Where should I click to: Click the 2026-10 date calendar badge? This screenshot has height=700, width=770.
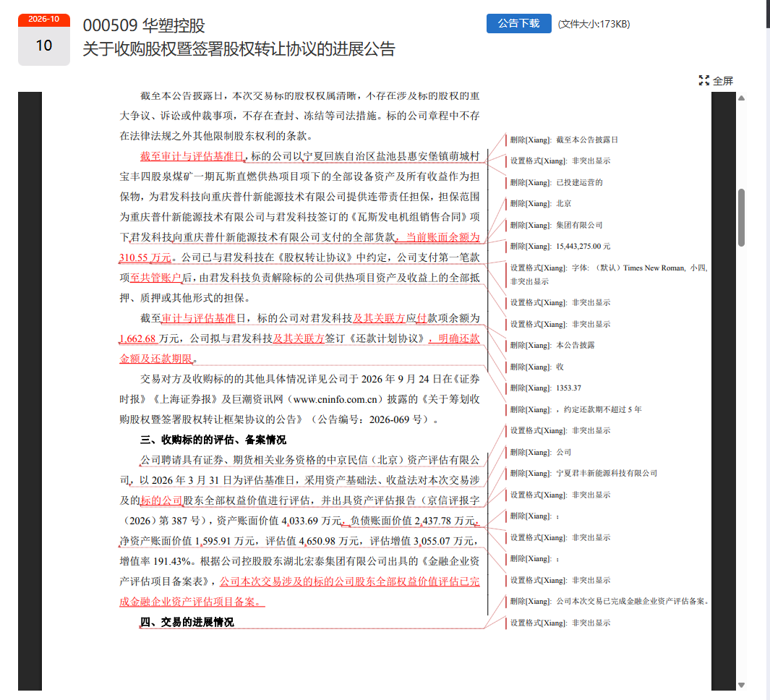[43, 40]
